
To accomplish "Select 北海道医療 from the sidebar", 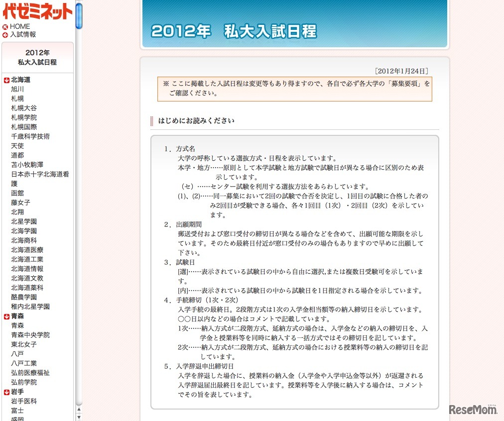I will (27, 250).
